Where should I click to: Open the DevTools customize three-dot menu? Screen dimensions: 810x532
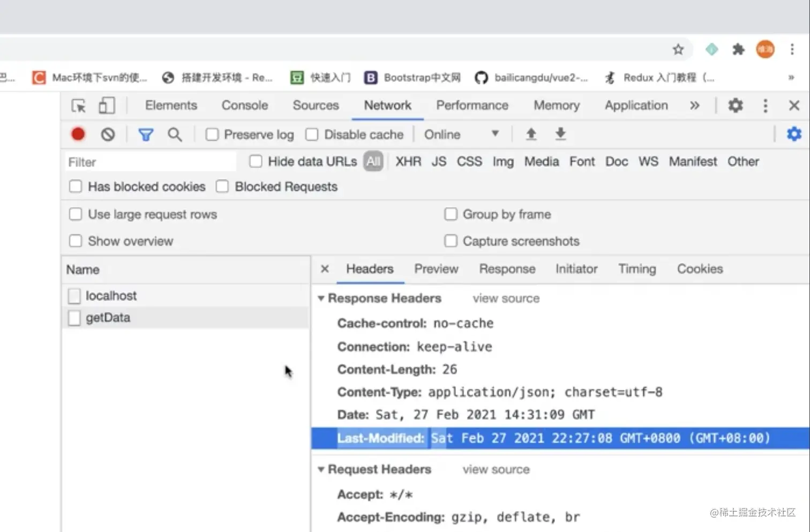point(765,105)
